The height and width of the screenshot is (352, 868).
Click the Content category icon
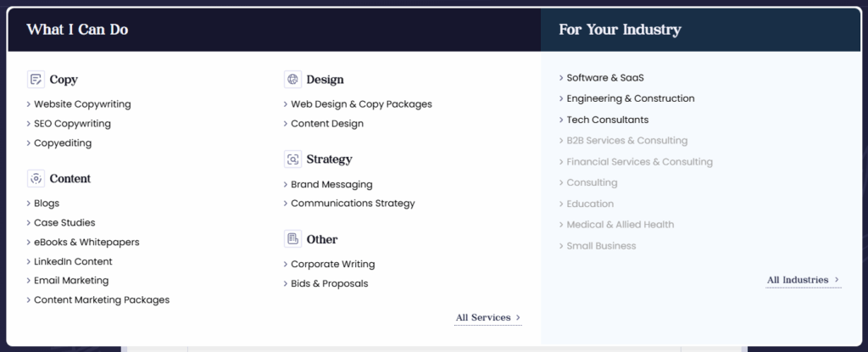point(36,178)
